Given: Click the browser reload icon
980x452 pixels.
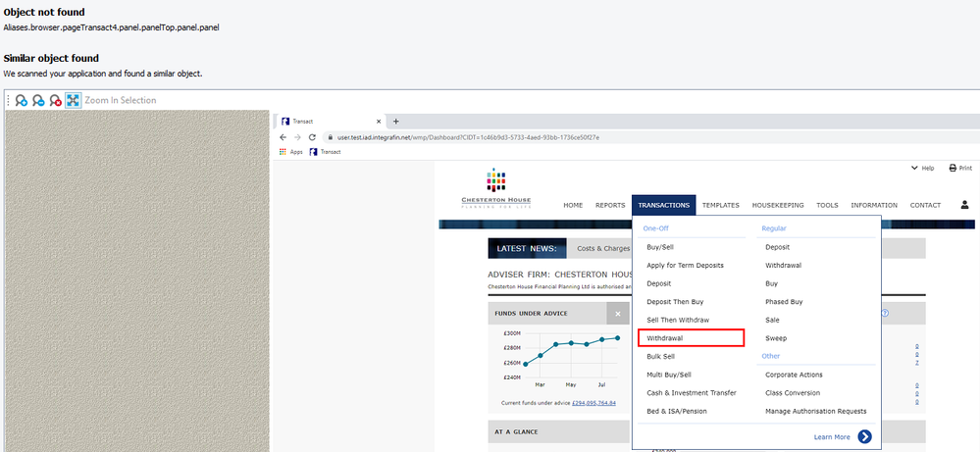Looking at the screenshot, I should pos(312,137).
